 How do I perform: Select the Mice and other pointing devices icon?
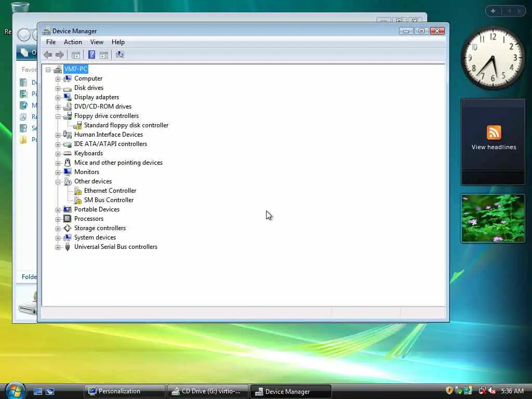coord(68,163)
